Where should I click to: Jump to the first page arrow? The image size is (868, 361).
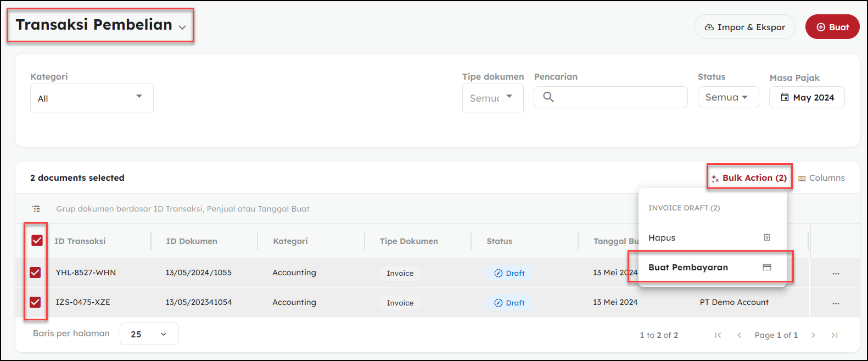tap(718, 335)
